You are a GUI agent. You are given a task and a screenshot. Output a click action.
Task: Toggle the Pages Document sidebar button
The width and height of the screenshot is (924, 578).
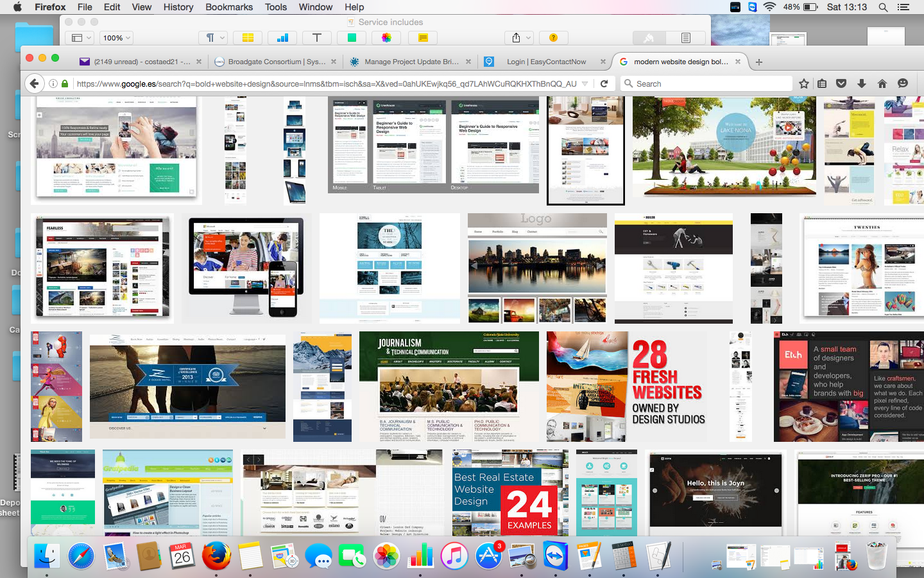685,38
